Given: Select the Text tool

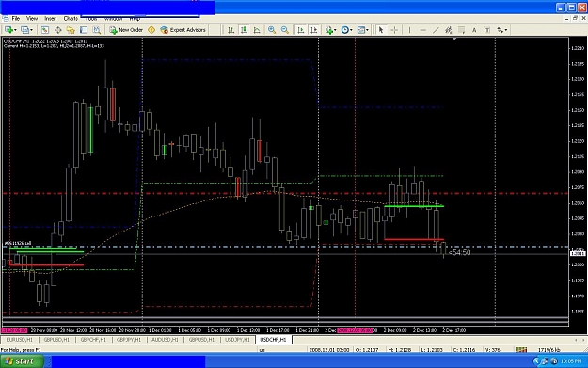Looking at the screenshot, I should point(474,30).
